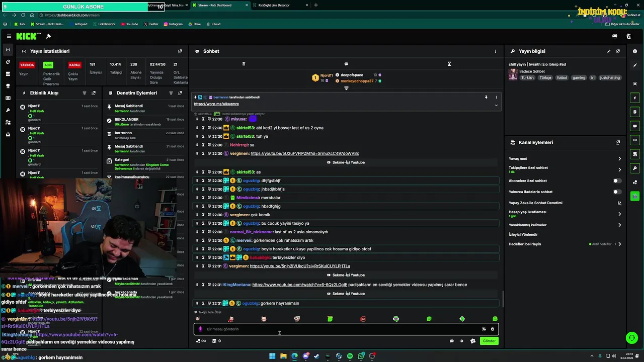Click İzleyici Yönlendir option
This screenshot has height=362, width=644.
(x=523, y=235)
